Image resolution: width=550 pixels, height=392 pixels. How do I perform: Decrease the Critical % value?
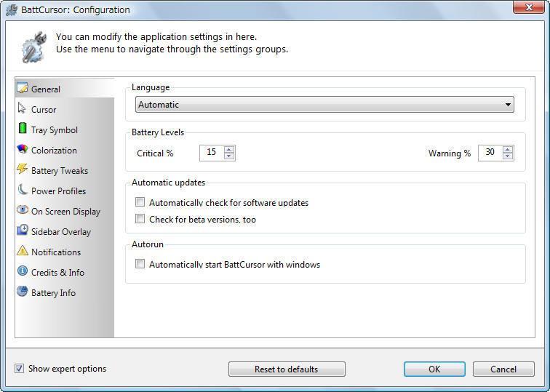pyautogui.click(x=229, y=156)
